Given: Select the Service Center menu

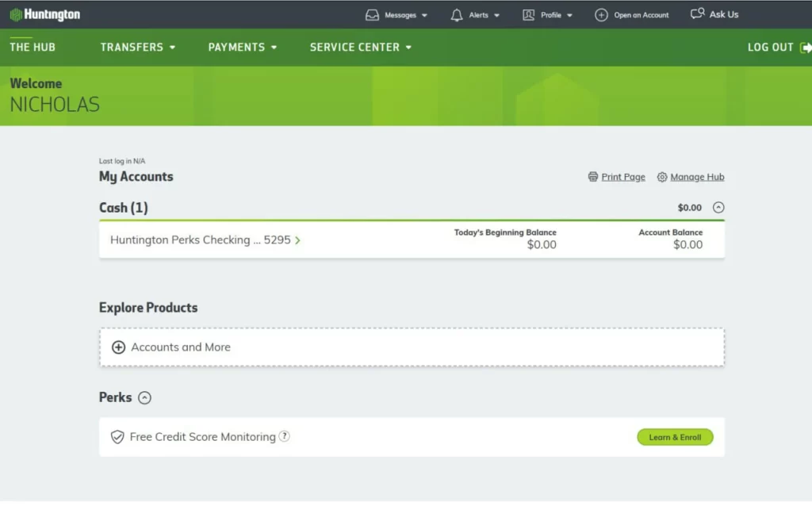Looking at the screenshot, I should pyautogui.click(x=354, y=47).
